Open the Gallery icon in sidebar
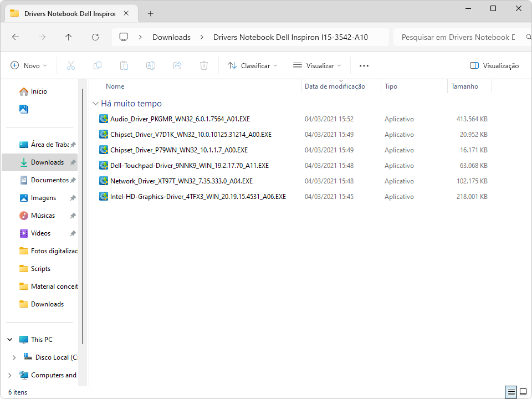This screenshot has height=399, width=532. (x=24, y=109)
